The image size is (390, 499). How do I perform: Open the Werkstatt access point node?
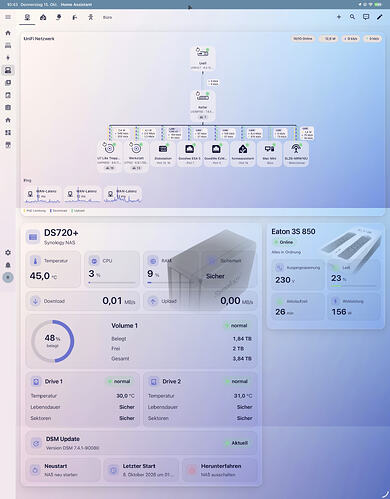tap(136, 156)
